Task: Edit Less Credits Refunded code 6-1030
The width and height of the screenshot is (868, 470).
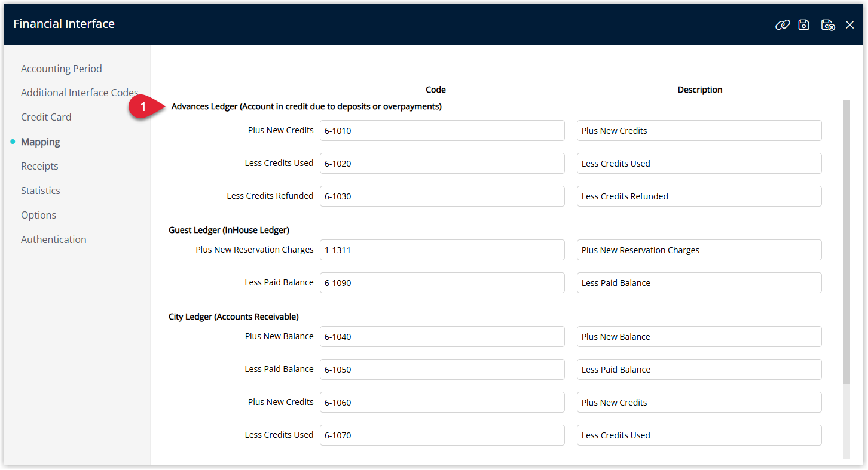Action: tap(442, 196)
